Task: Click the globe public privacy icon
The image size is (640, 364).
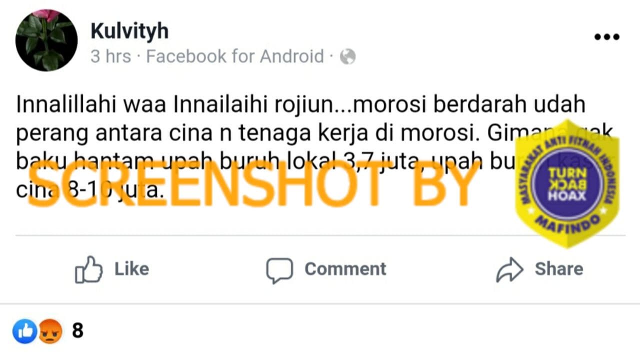Action: [347, 57]
